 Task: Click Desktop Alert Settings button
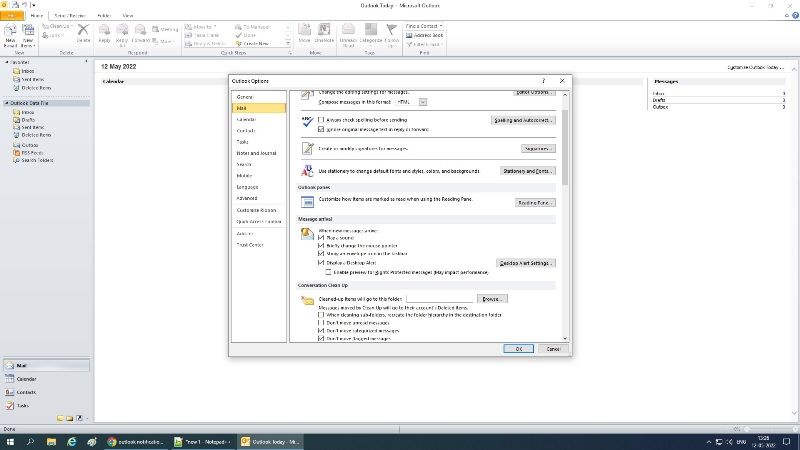tap(526, 263)
